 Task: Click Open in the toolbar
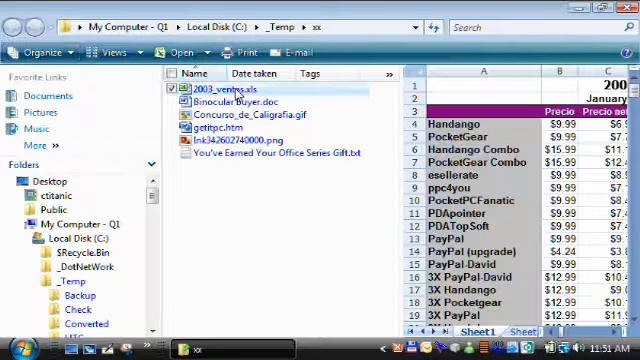tap(174, 53)
